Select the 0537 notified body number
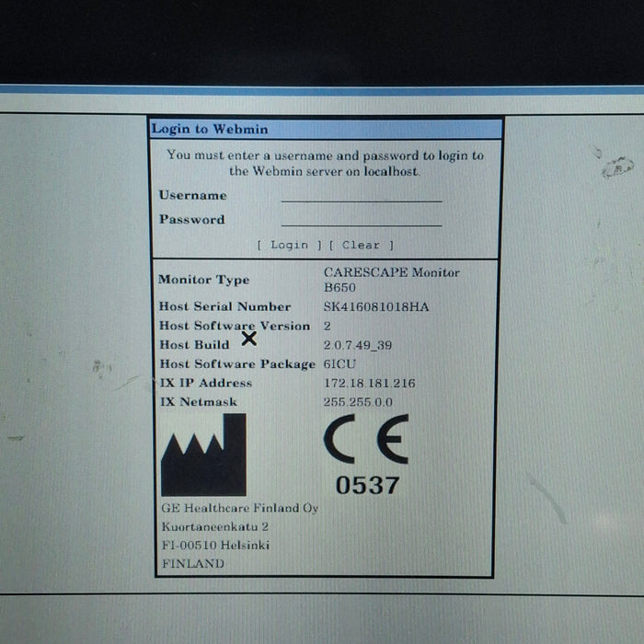Viewport: 644px width, 644px height. (x=366, y=487)
